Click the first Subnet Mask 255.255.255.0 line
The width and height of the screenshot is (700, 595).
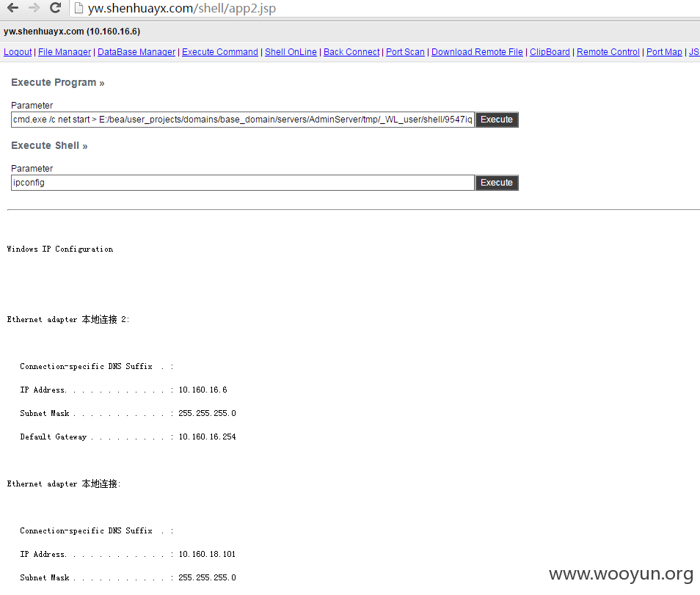point(128,413)
